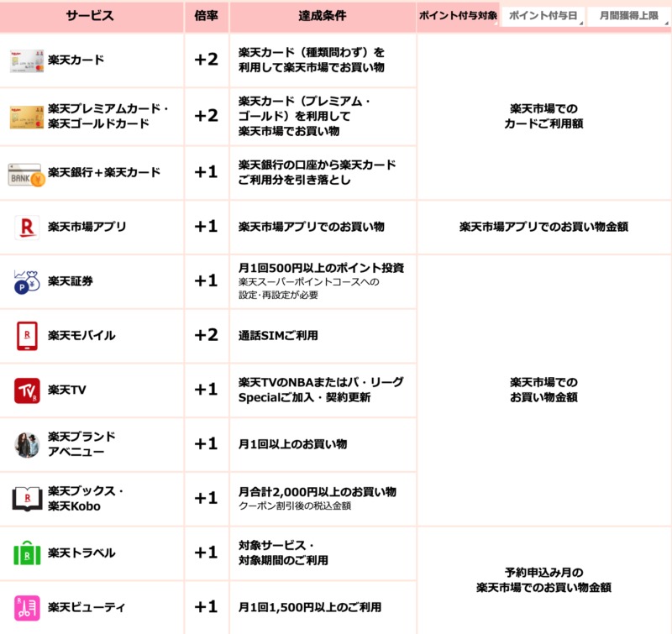Click the 楽天証券 service name
The width and height of the screenshot is (672, 634).
tap(71, 281)
